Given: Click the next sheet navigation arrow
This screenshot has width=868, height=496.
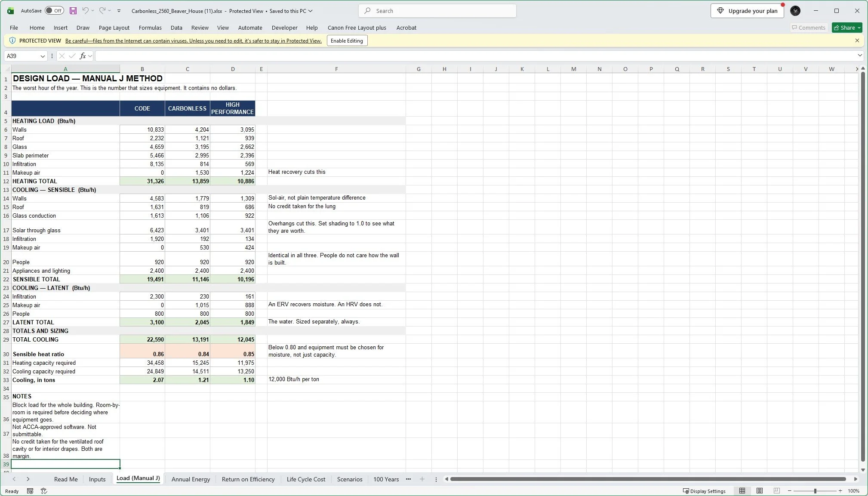Looking at the screenshot, I should (28, 479).
